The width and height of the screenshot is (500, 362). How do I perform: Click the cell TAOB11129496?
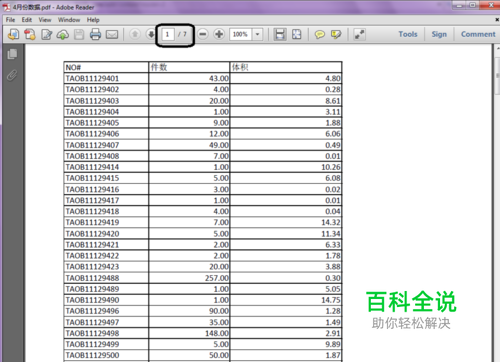[x=106, y=311]
